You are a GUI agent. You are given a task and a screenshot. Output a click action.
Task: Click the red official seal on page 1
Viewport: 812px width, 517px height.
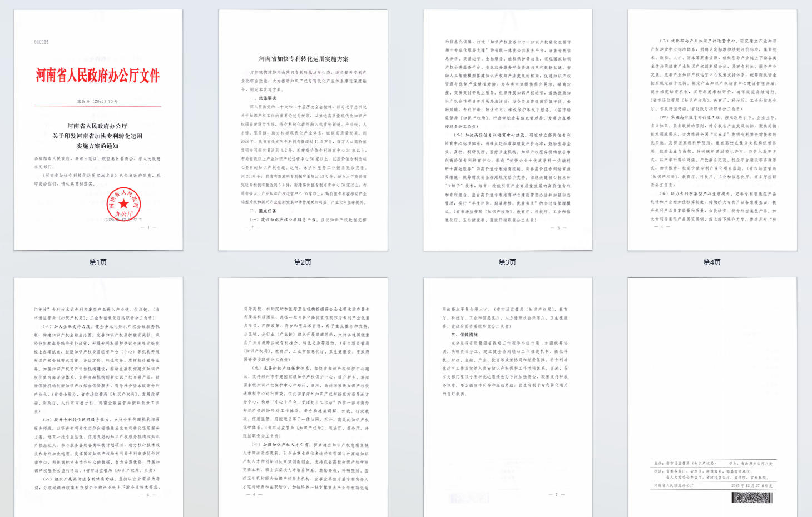(x=123, y=203)
